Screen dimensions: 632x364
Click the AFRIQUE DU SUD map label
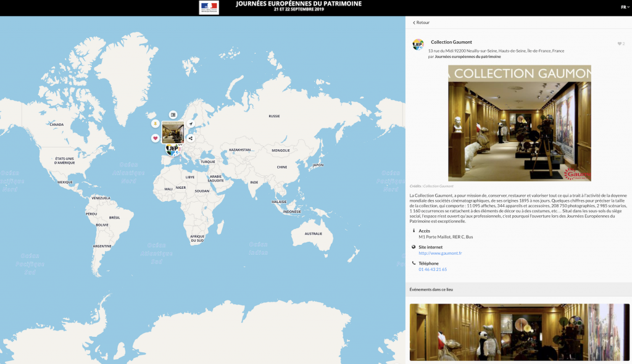197,239
